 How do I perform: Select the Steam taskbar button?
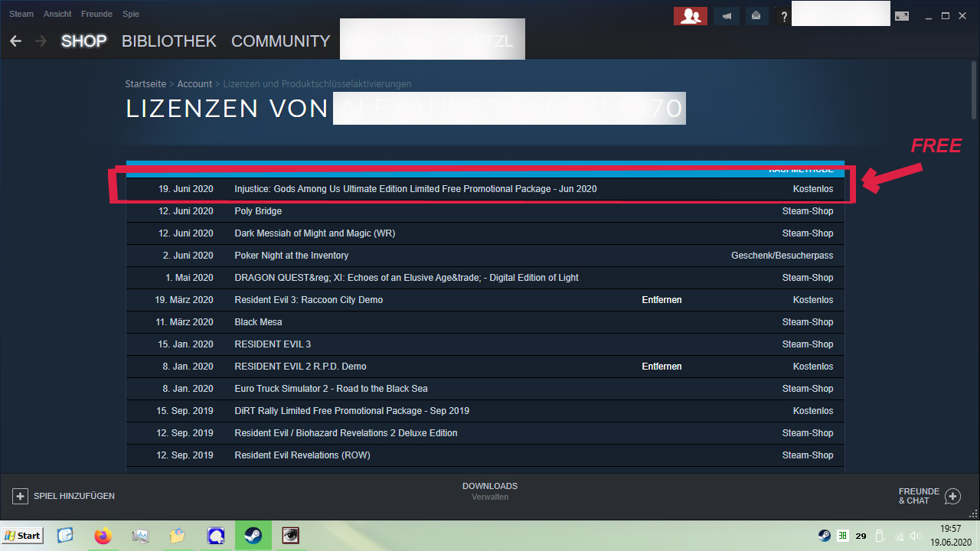pos(253,536)
